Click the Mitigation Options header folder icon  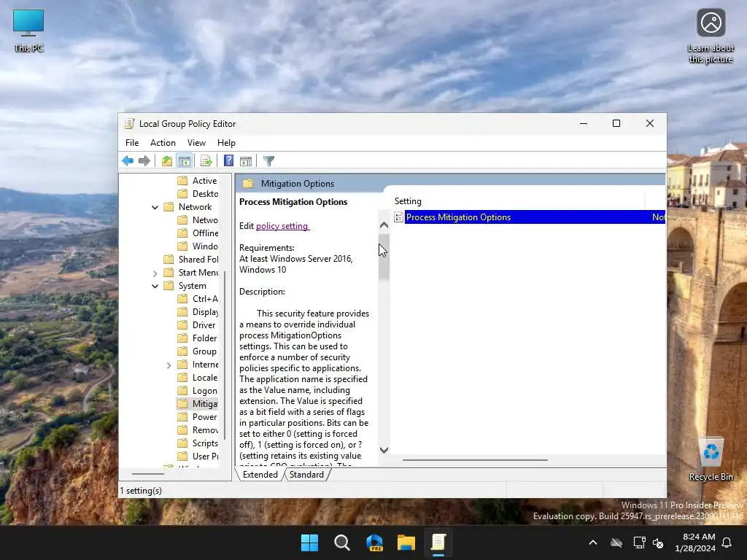(248, 183)
